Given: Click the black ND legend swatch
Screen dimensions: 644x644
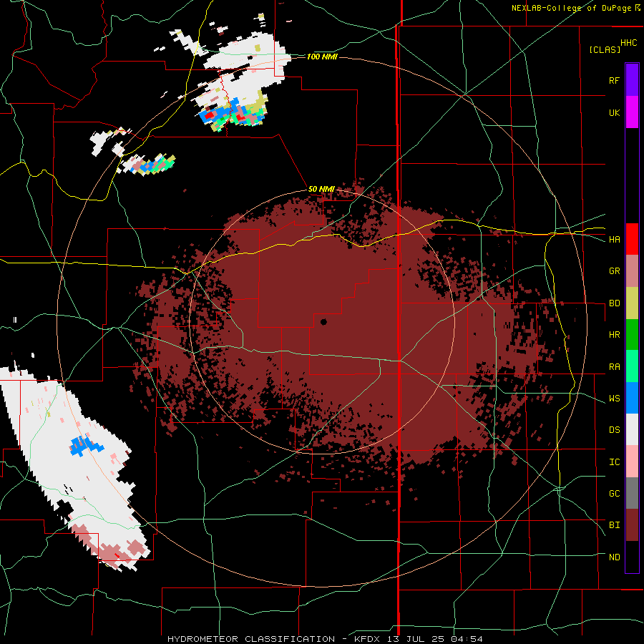Looking at the screenshot, I should click(x=632, y=557).
